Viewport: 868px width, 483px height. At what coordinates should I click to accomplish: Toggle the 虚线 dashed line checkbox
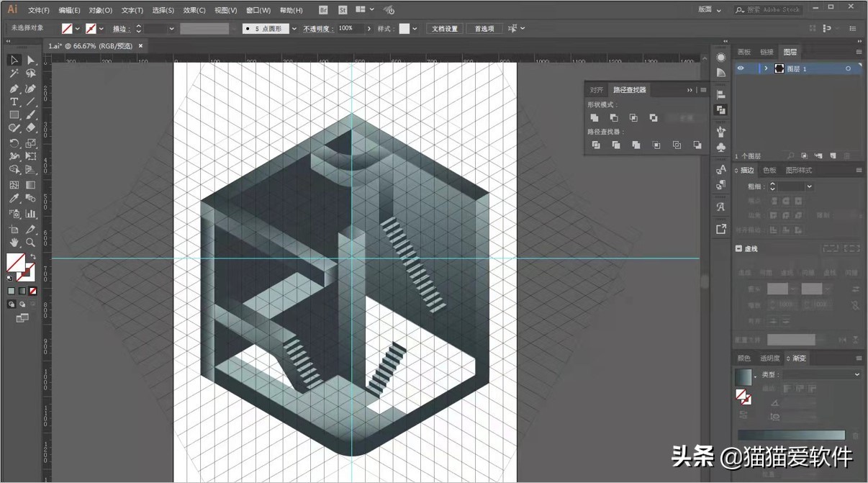[739, 248]
